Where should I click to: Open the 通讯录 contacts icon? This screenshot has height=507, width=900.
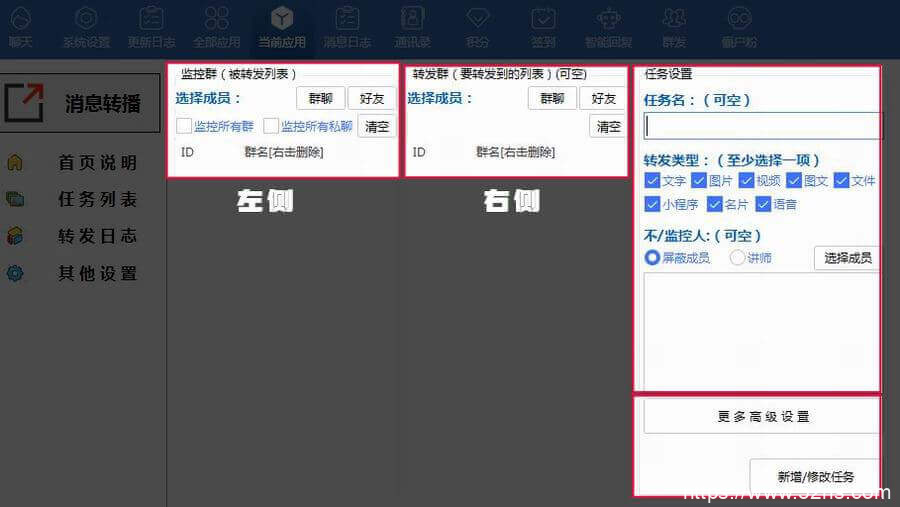tap(412, 25)
